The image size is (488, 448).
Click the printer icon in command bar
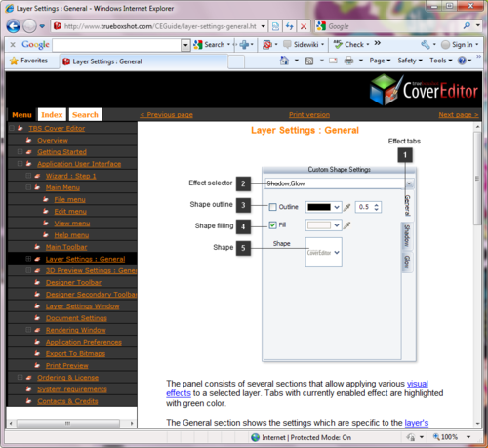click(348, 61)
